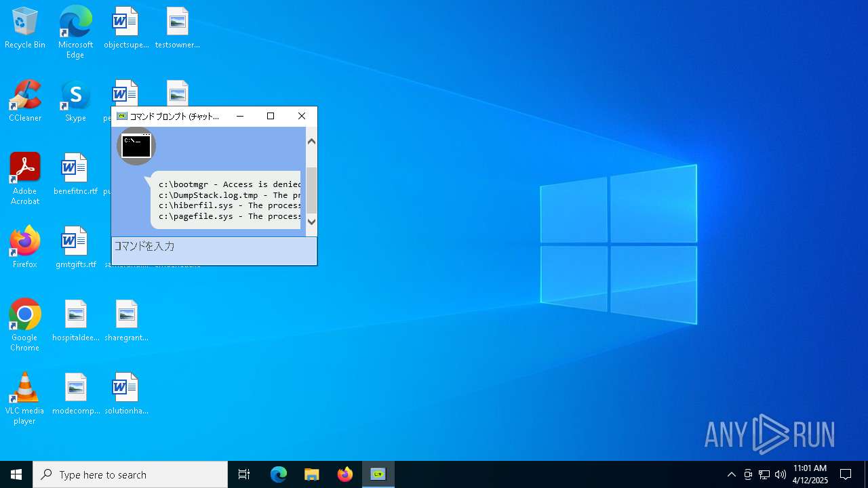
Task: Show hidden system tray icons
Action: pos(731,474)
